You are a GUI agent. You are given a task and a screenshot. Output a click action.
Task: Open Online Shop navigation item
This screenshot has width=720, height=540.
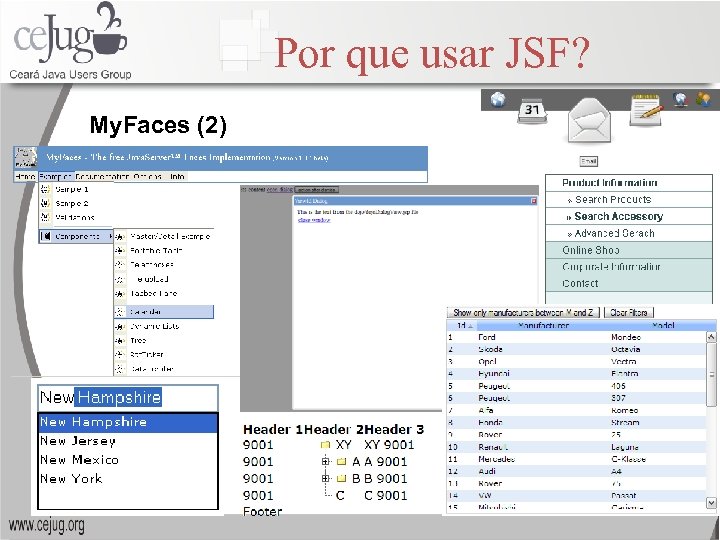[x=629, y=250]
